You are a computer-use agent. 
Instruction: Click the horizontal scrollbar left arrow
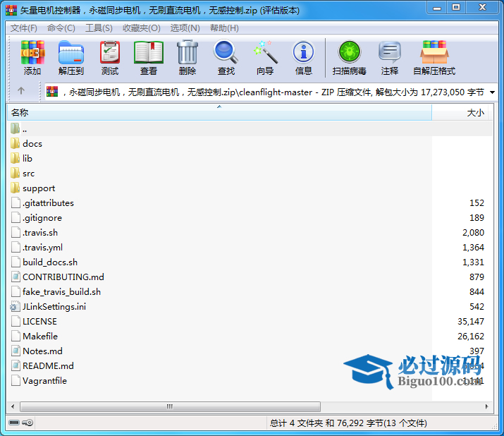13,406
